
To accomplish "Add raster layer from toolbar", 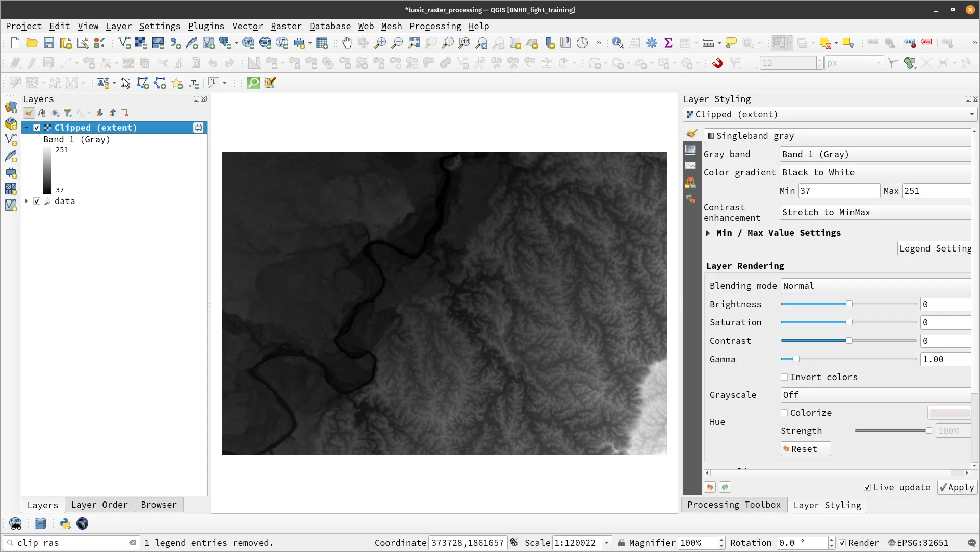I will pyautogui.click(x=141, y=43).
